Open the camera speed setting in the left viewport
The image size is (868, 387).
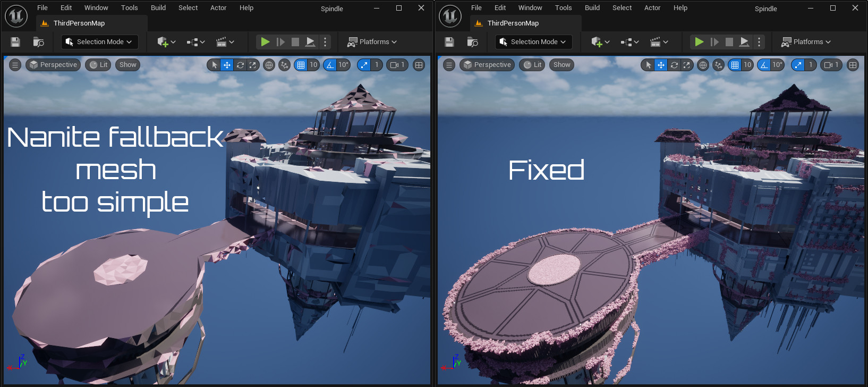[x=397, y=65]
